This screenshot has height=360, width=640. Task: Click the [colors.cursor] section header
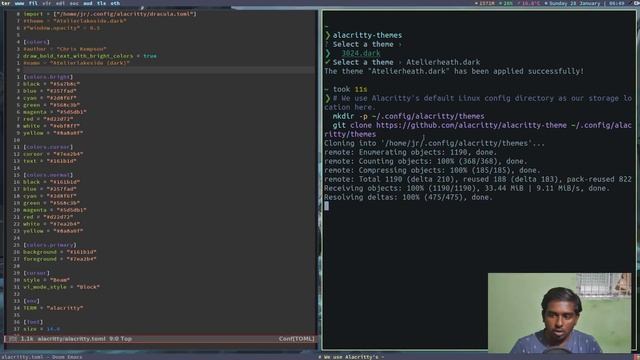coord(48,147)
